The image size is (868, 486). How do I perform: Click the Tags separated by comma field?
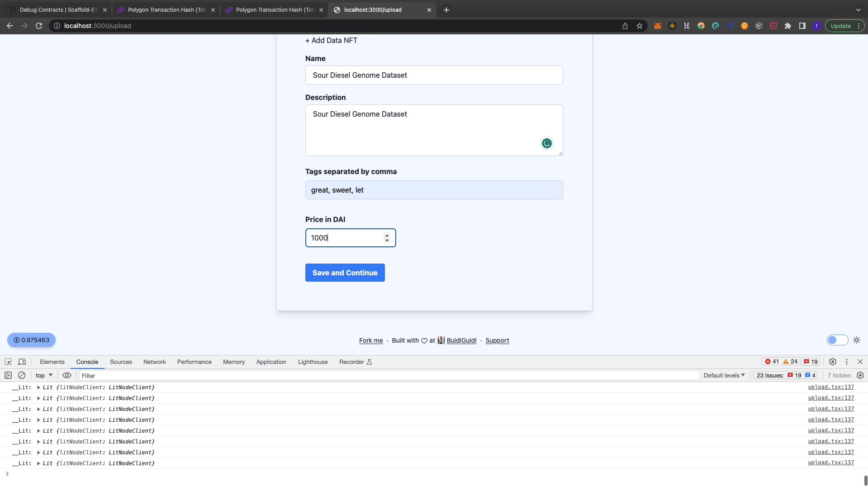click(434, 190)
